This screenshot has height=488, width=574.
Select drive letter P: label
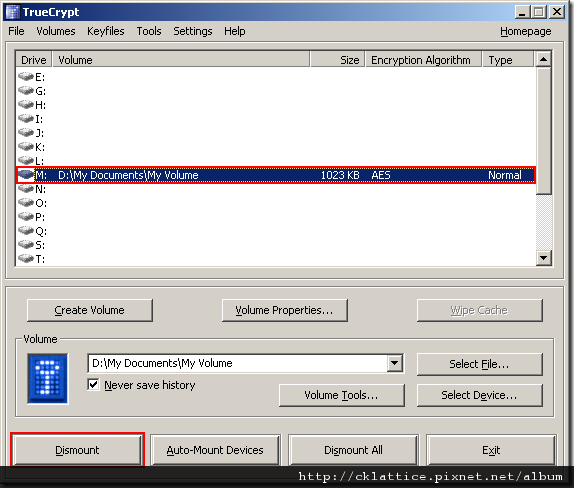pos(40,217)
